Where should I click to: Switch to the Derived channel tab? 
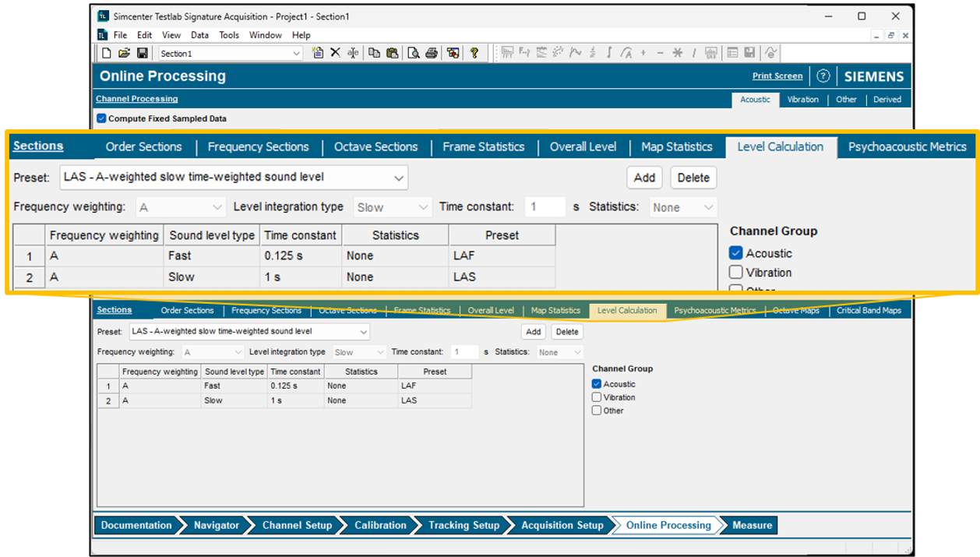click(887, 99)
